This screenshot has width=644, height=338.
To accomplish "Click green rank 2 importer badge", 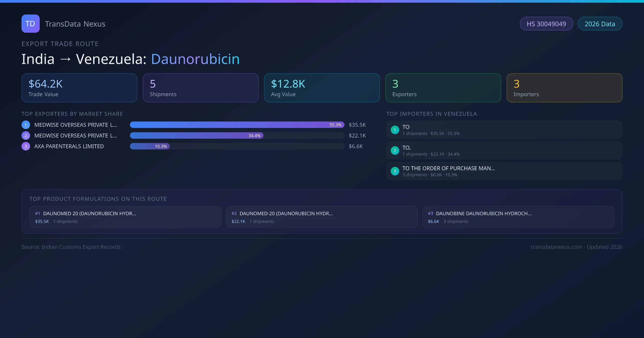I will tap(395, 150).
